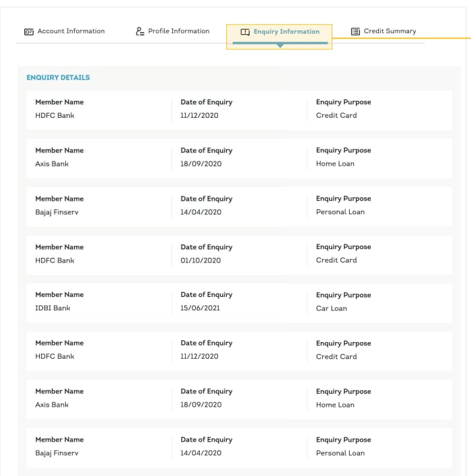Click the Enquiry Information tab icon
471x476 pixels.
pyautogui.click(x=245, y=32)
